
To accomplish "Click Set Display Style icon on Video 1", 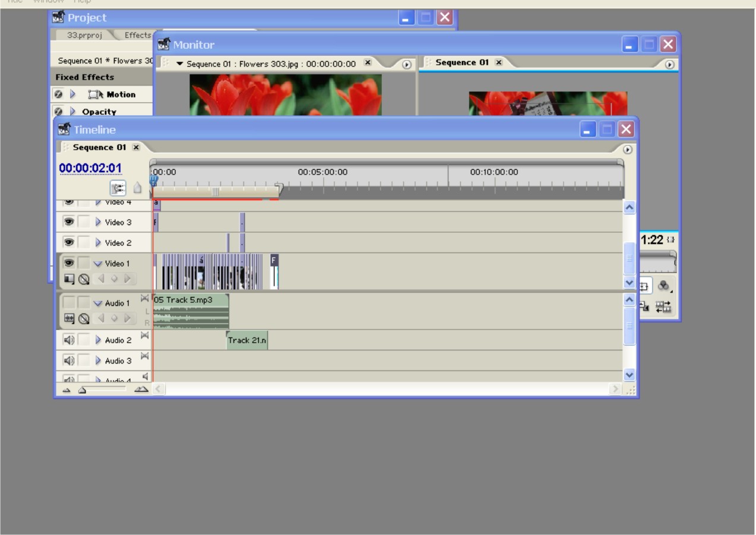I will coord(69,278).
